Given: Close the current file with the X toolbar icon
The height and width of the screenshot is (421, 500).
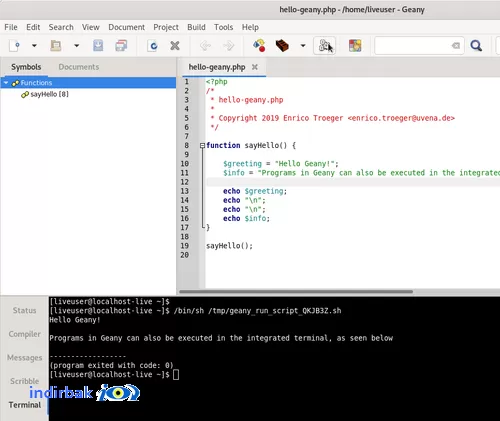Looking at the screenshot, I should [x=175, y=45].
